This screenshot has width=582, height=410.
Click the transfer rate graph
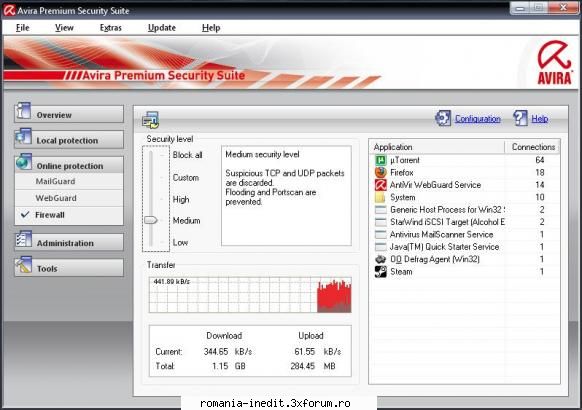[x=250, y=295]
